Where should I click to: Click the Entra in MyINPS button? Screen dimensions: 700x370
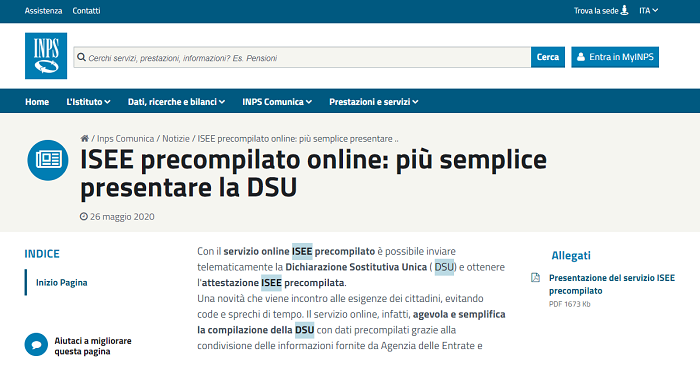click(x=615, y=57)
